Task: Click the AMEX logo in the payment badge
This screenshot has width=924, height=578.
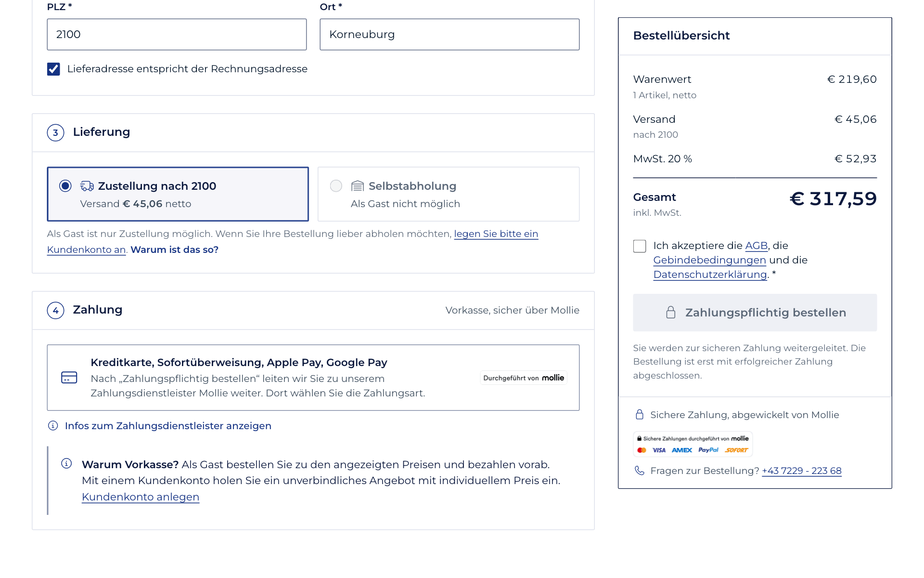Action: coord(682,450)
